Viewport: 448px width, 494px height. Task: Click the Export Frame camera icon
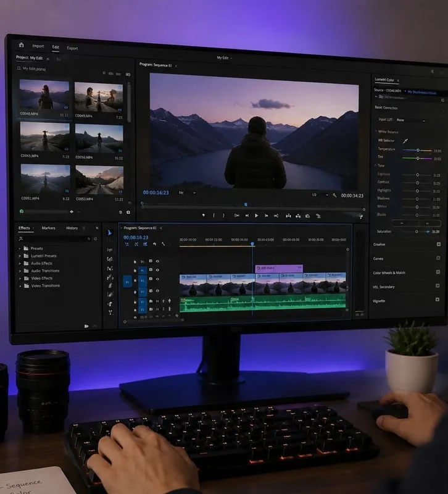(307, 216)
